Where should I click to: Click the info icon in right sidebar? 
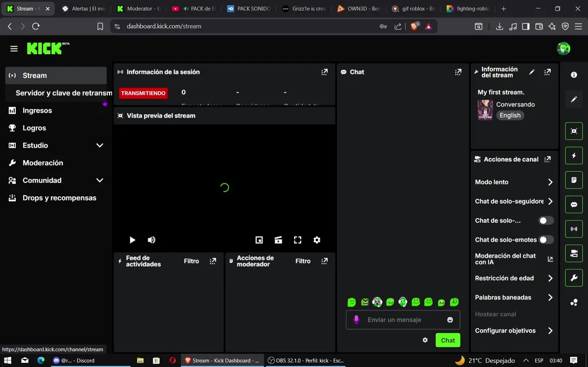574,75
